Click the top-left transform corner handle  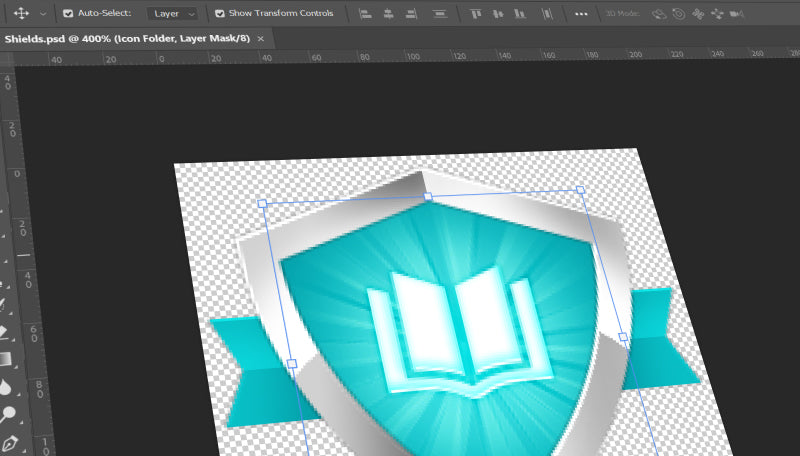[x=263, y=203]
